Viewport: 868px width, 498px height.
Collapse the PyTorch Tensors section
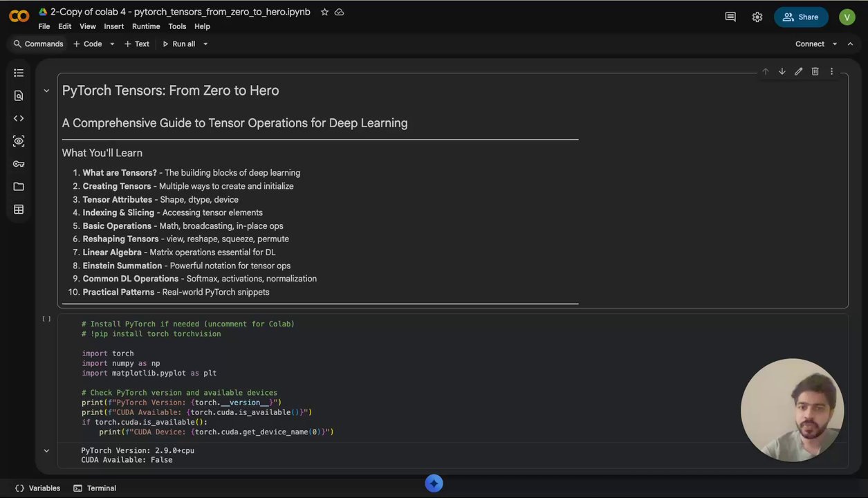click(x=46, y=91)
